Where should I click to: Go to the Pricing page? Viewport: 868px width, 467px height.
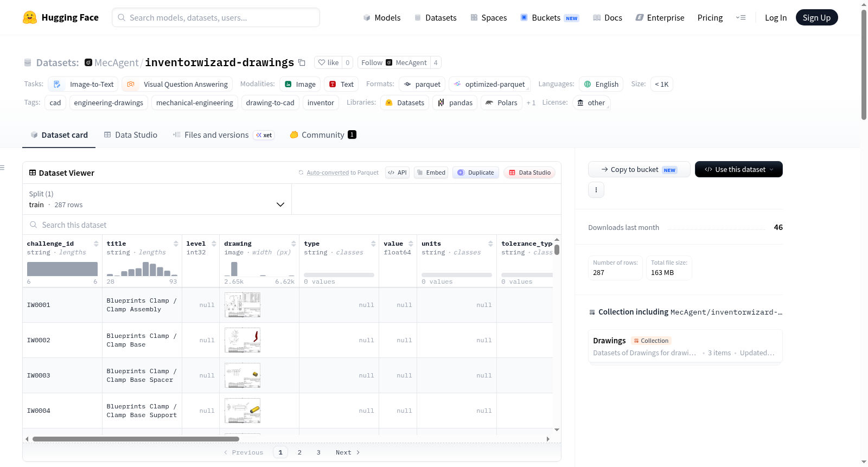pos(710,17)
